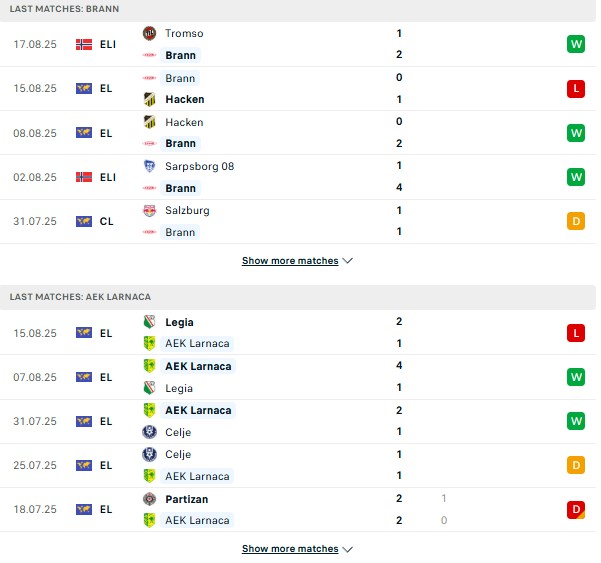601x563 pixels.
Task: Click the Norwegian flag on 17.08.25 match
Action: point(84,44)
